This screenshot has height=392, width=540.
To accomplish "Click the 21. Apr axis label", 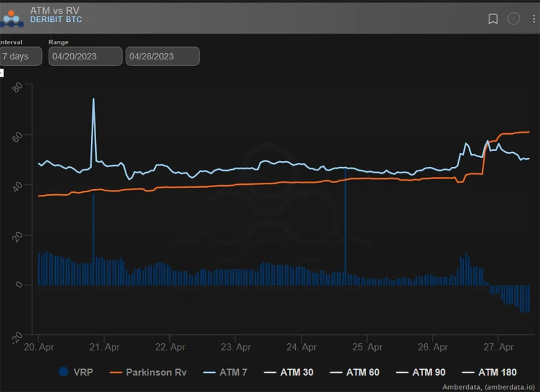I will pyautogui.click(x=104, y=347).
